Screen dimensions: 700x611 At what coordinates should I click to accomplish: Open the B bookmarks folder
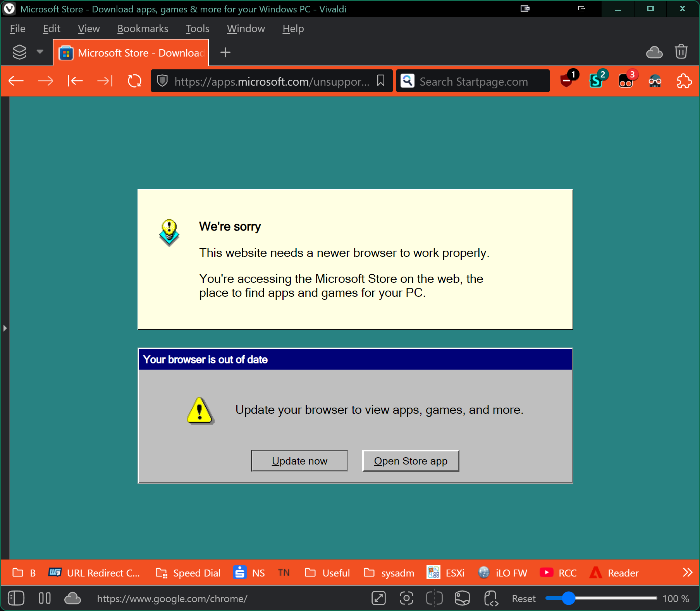coord(24,573)
